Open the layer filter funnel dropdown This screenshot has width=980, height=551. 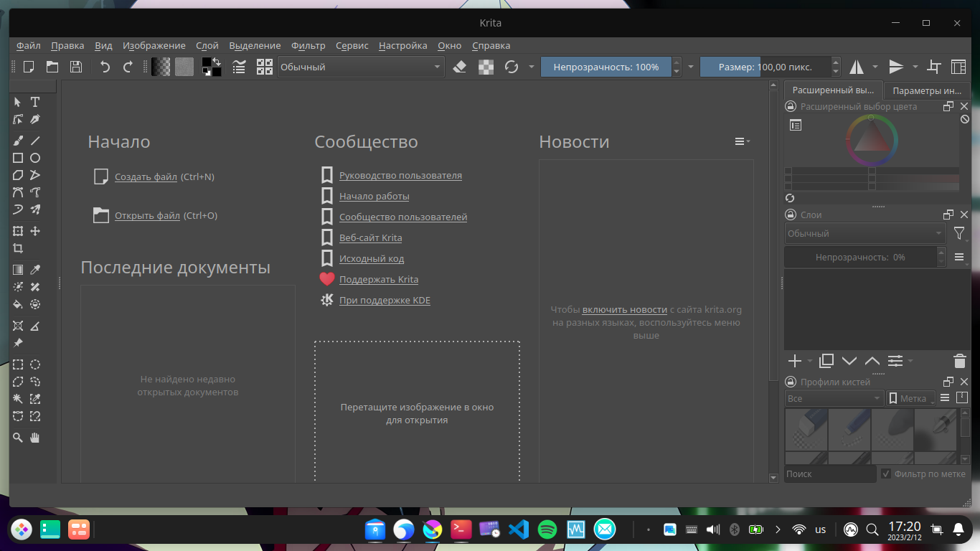959,233
